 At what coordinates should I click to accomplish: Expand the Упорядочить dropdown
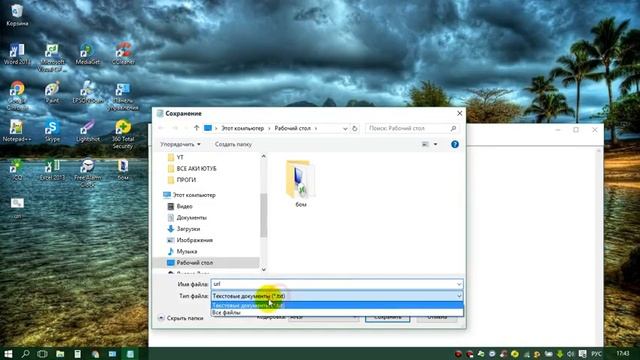click(180, 144)
